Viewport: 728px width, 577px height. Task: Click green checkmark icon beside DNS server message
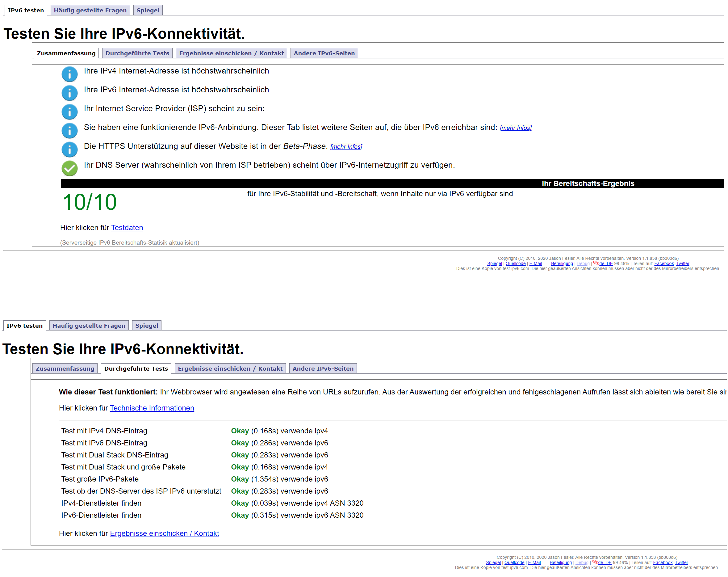point(69,168)
